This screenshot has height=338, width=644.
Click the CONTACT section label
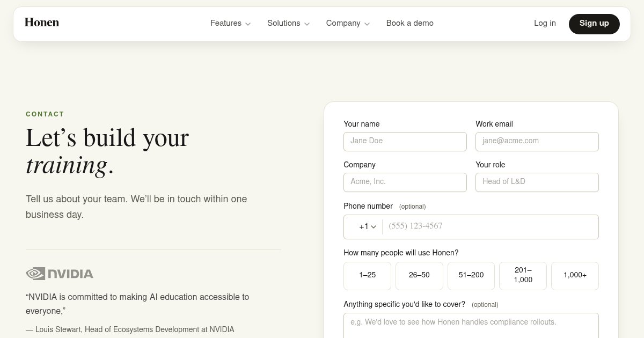coord(45,114)
